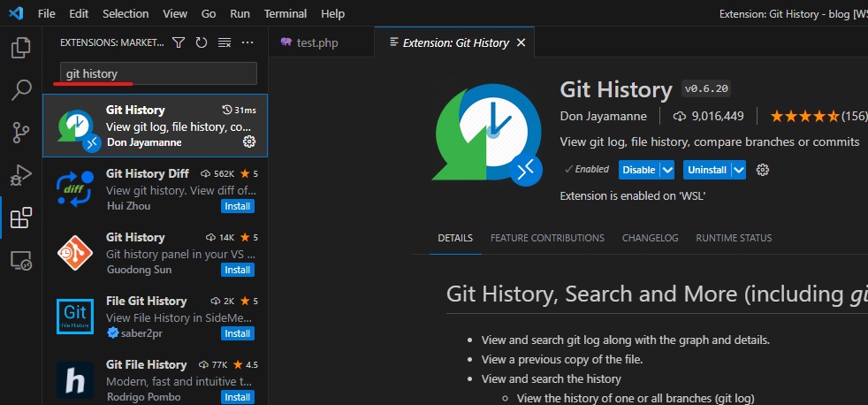Viewport: 868px width, 405px height.
Task: Open the Edit menu
Action: [80, 13]
